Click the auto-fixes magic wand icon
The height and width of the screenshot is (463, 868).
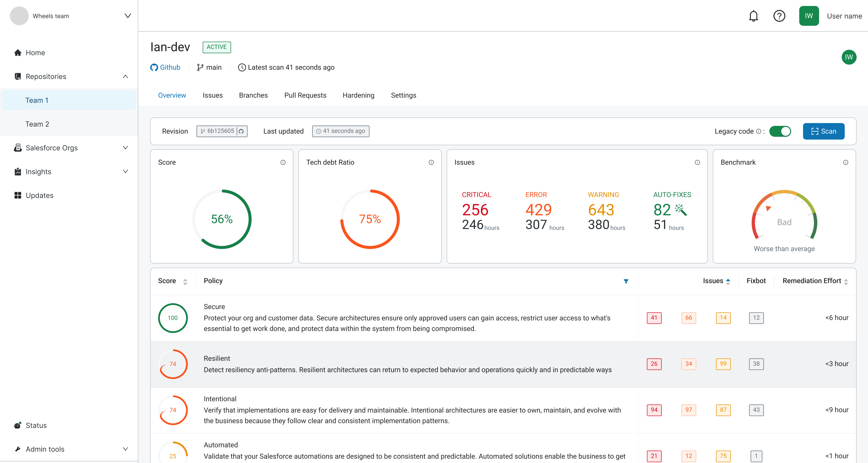[x=681, y=210]
